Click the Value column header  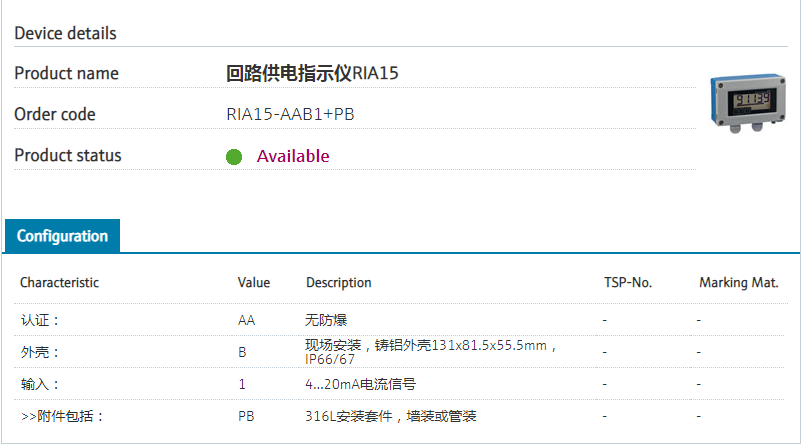253,283
